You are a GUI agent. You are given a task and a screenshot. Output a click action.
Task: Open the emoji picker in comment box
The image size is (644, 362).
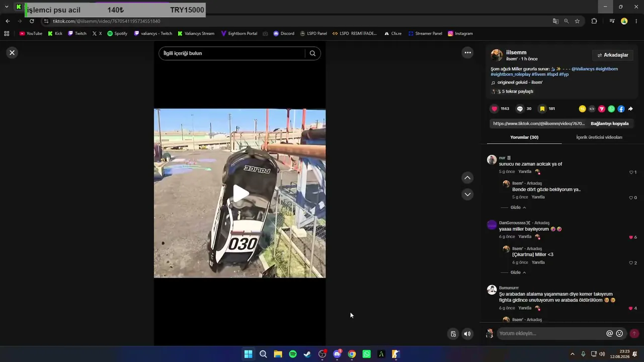(x=619, y=333)
